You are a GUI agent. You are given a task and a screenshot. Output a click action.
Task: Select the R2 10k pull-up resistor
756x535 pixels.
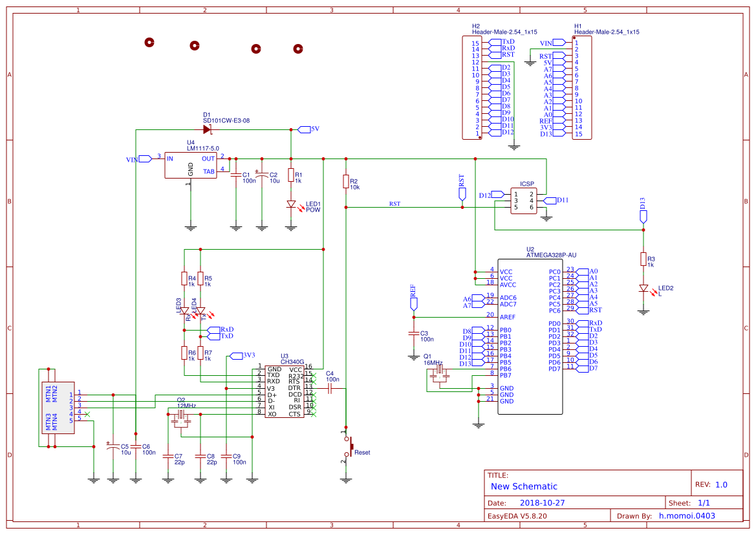tap(346, 182)
